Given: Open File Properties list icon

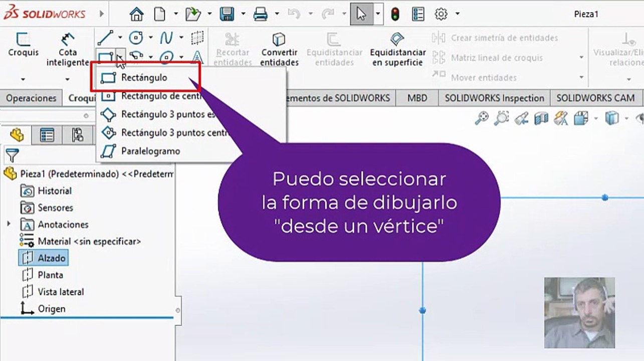Looking at the screenshot, I should pos(418,15).
